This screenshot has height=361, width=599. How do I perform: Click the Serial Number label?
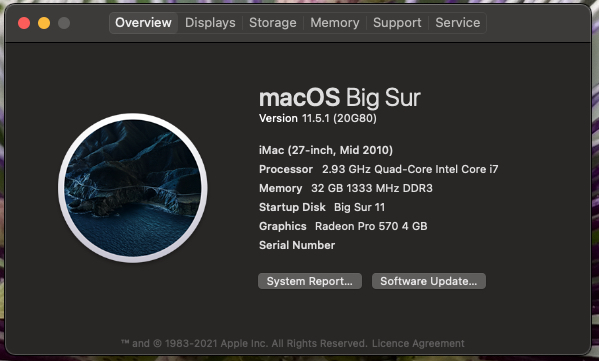(297, 245)
